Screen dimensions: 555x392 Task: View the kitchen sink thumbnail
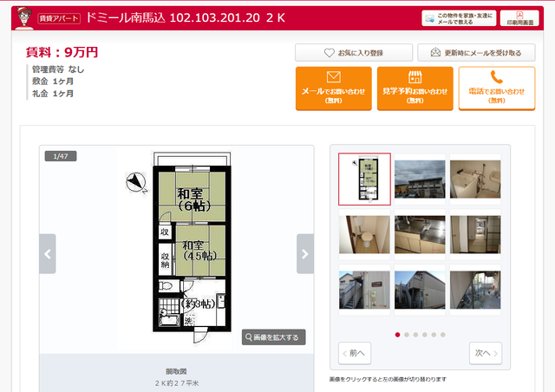(x=420, y=234)
